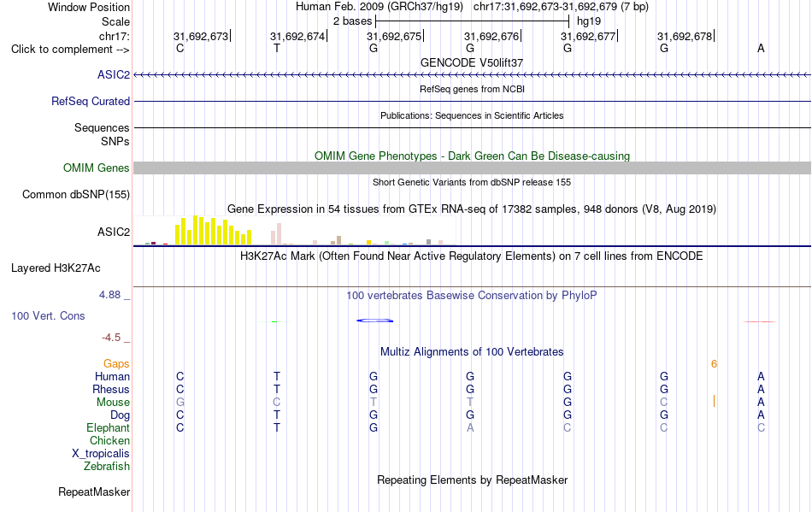Click 'Repeating Elements by RepeatMasker' title

[x=473, y=480]
